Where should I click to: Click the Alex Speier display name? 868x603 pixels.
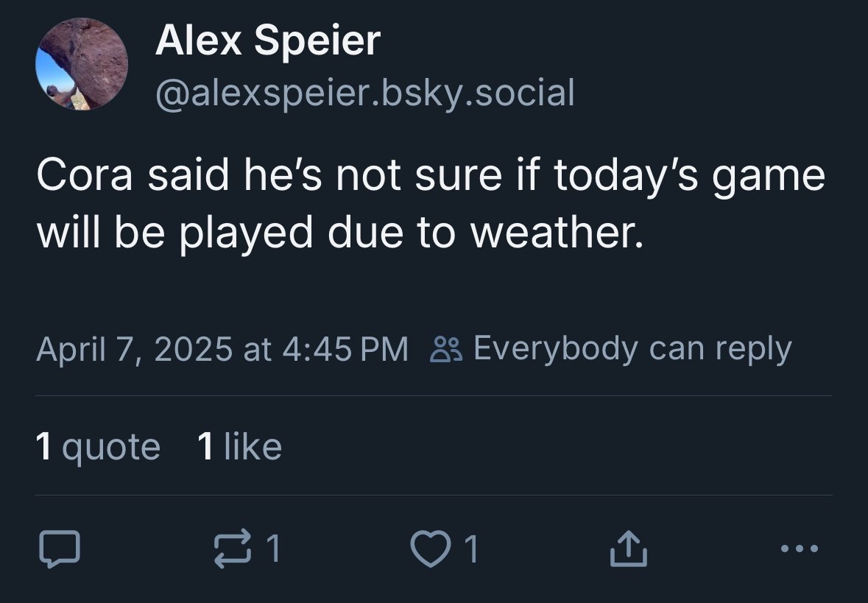(267, 40)
